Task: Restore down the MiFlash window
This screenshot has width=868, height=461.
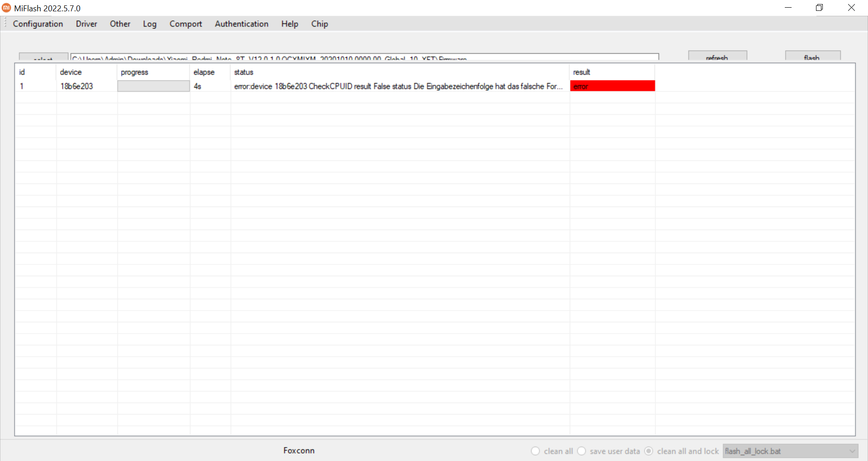Action: click(x=820, y=8)
